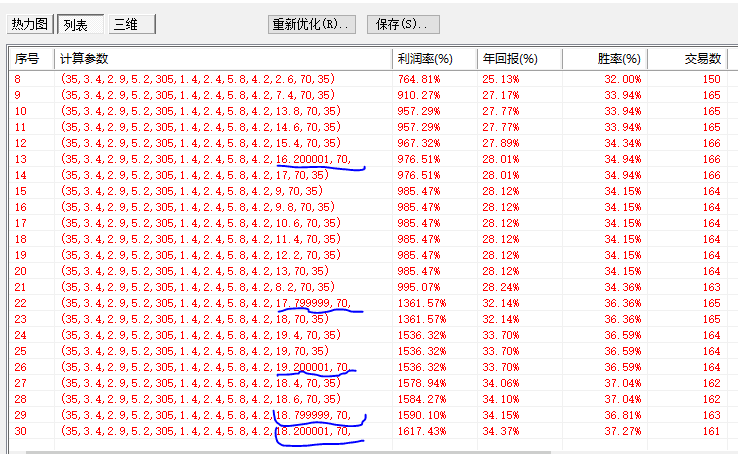The image size is (738, 454).
Task: Open the 三维 view tab
Action: 132,24
